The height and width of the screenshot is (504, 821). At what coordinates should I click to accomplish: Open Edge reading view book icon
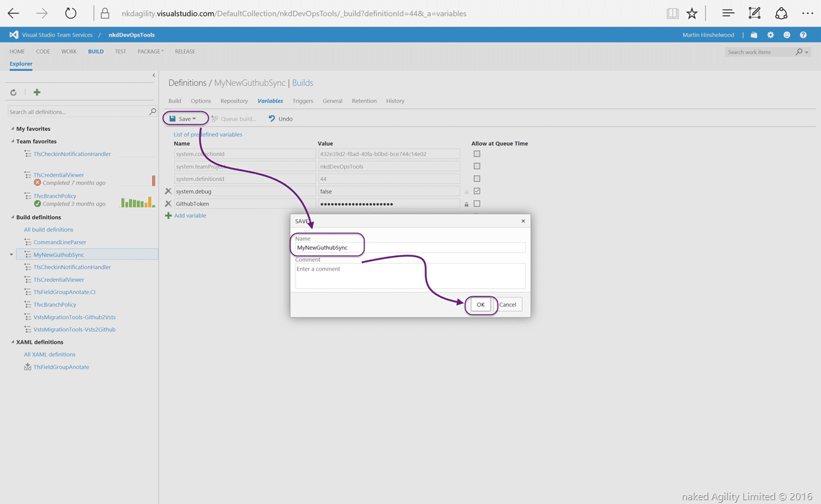click(x=672, y=13)
